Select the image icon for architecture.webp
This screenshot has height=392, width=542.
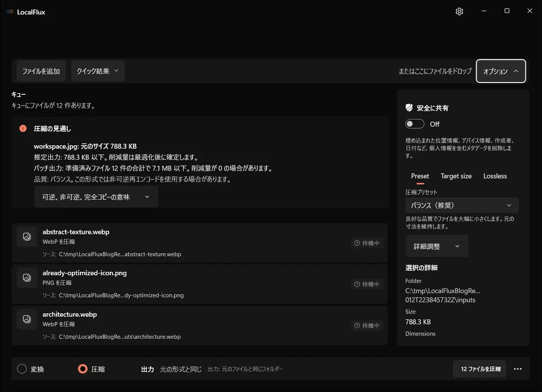click(x=27, y=319)
